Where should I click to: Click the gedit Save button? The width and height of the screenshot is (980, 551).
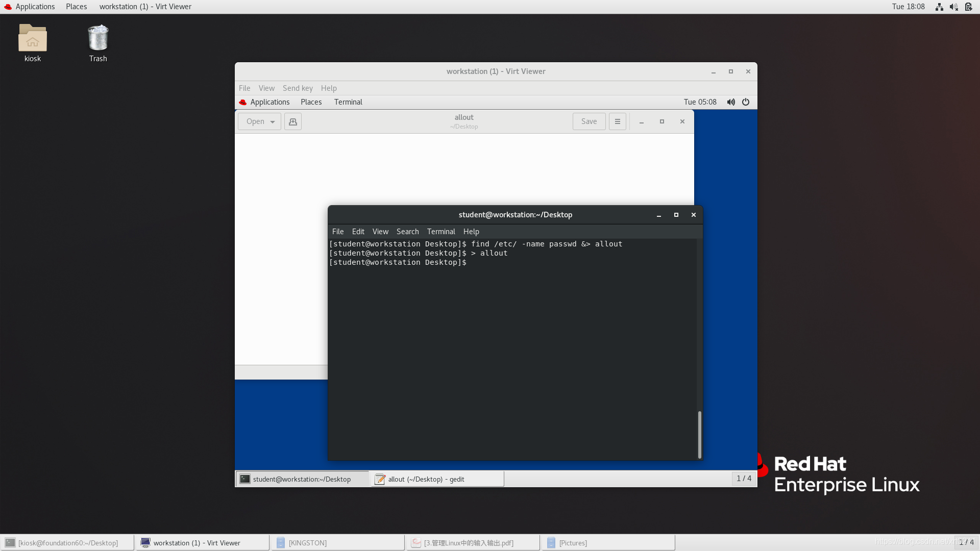pos(589,121)
